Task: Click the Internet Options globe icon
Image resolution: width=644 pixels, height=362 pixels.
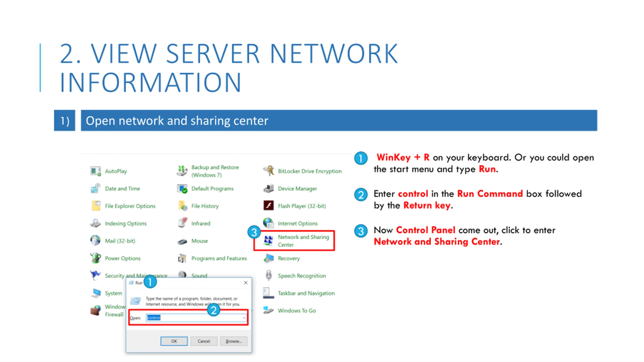Action: tap(269, 223)
